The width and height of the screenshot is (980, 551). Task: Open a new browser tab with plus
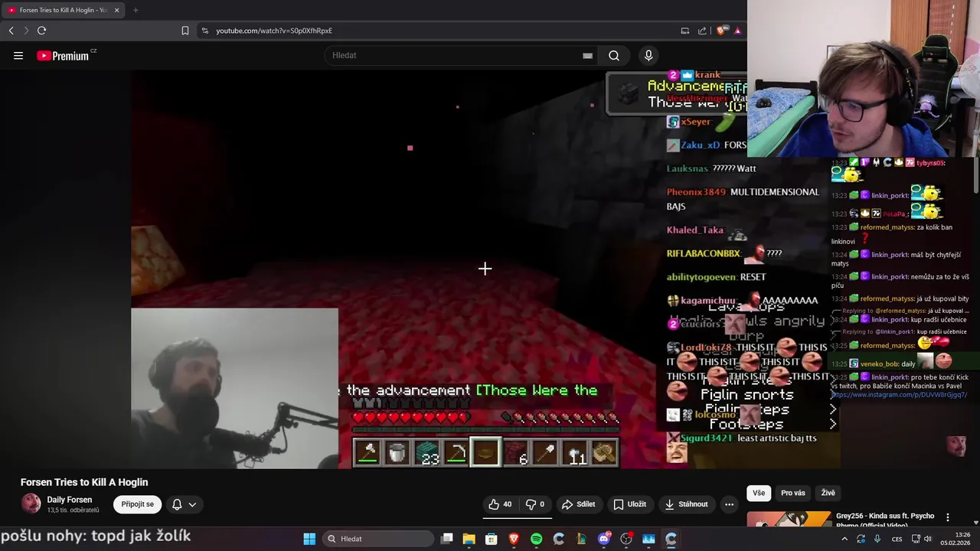[x=136, y=10]
